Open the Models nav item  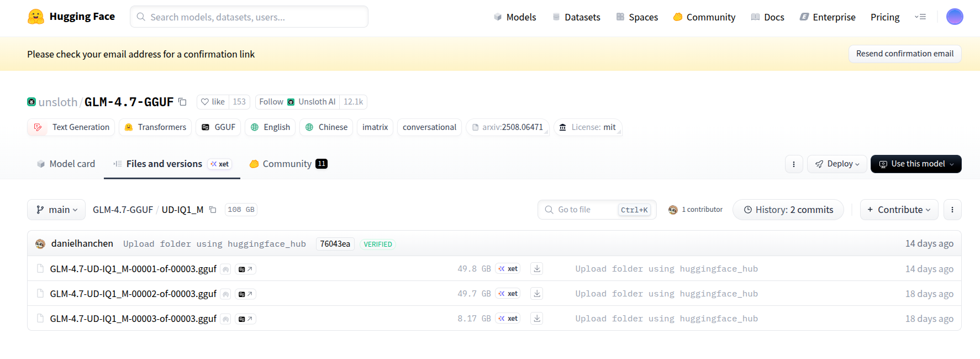coord(515,17)
